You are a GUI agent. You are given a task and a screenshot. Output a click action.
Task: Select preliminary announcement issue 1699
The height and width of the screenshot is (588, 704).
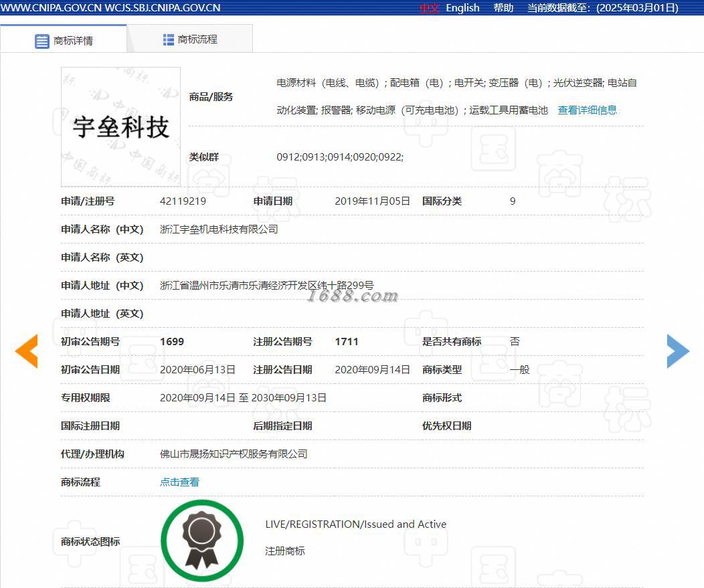pyautogui.click(x=172, y=342)
